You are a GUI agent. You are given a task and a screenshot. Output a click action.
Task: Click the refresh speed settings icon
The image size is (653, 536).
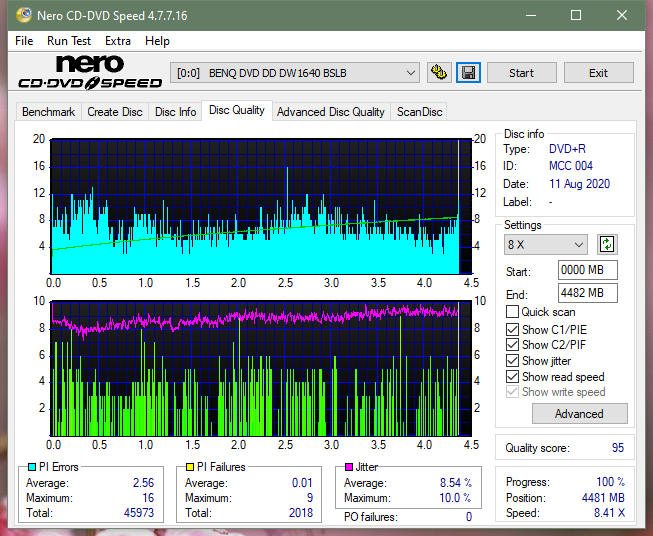tap(607, 244)
